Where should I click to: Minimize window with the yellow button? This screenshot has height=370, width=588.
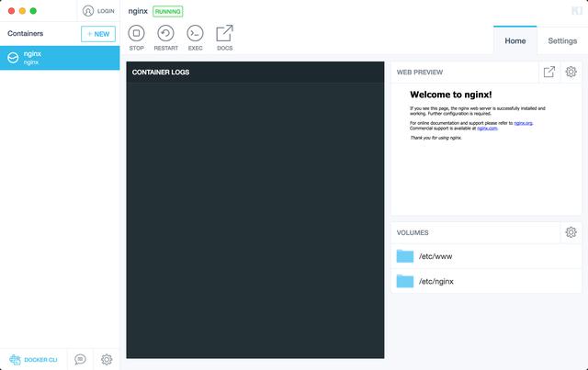click(x=22, y=11)
